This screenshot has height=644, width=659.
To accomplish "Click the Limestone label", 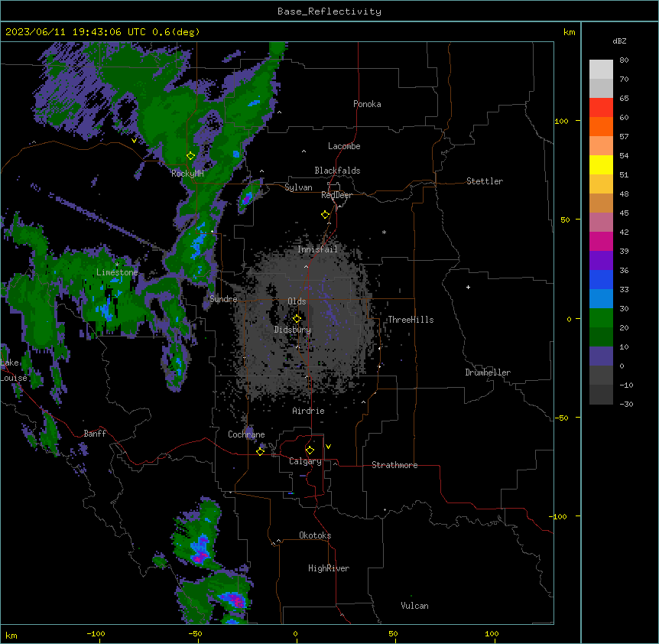I will [117, 272].
